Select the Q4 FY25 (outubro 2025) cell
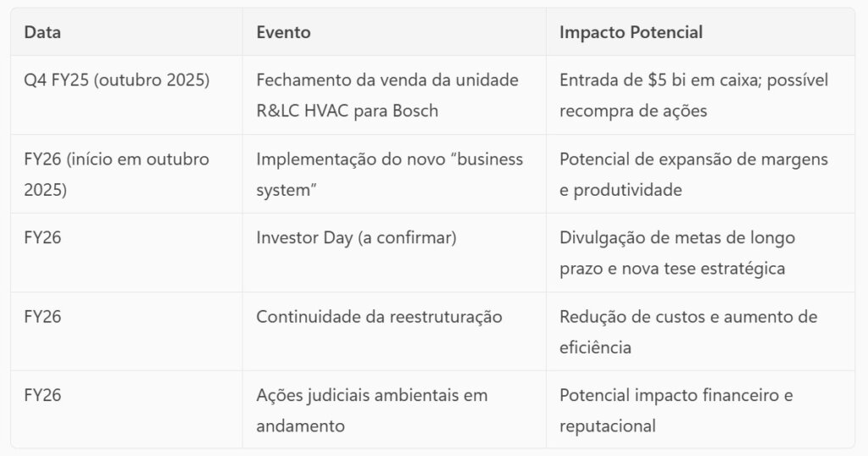 pyautogui.click(x=116, y=81)
